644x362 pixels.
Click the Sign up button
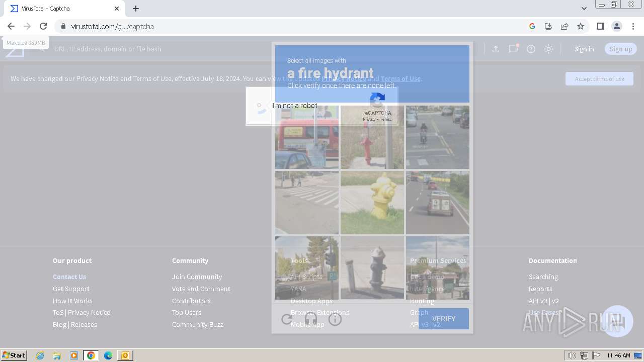point(620,49)
